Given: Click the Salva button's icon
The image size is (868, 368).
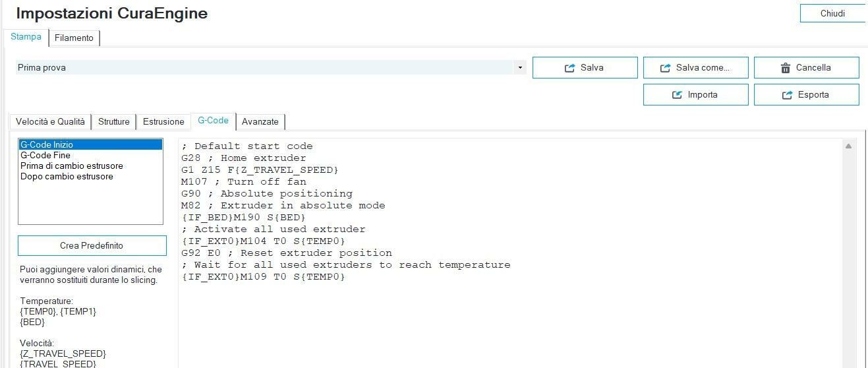Looking at the screenshot, I should (570, 68).
